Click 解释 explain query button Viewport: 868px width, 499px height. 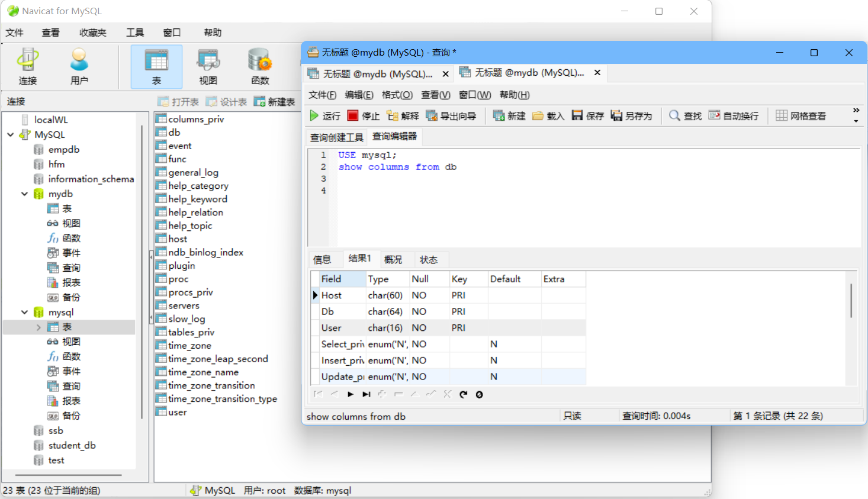click(403, 116)
